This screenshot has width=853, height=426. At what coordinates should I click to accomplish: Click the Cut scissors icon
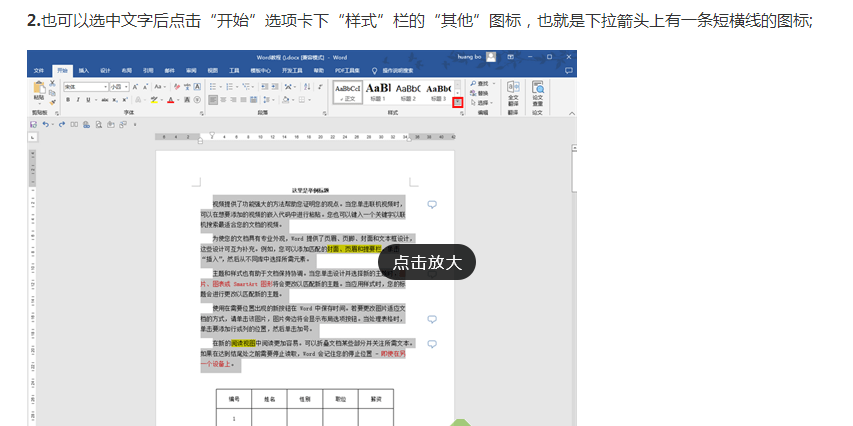[52, 83]
